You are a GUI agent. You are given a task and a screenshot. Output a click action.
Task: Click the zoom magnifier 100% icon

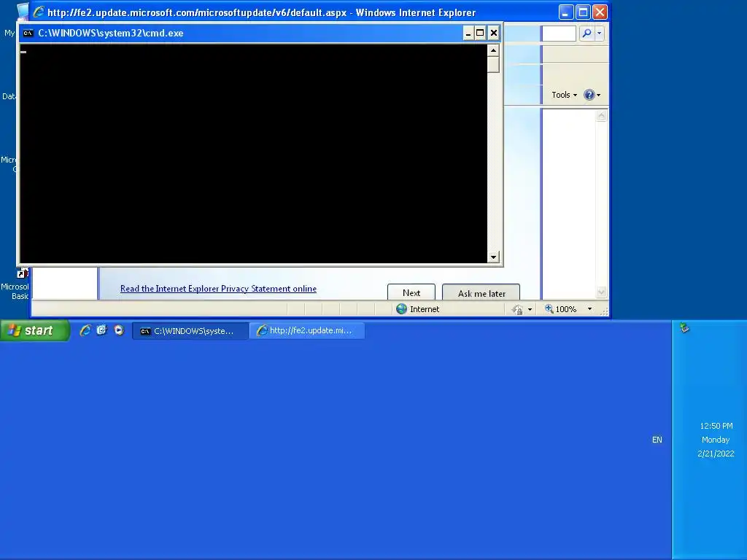[549, 308]
